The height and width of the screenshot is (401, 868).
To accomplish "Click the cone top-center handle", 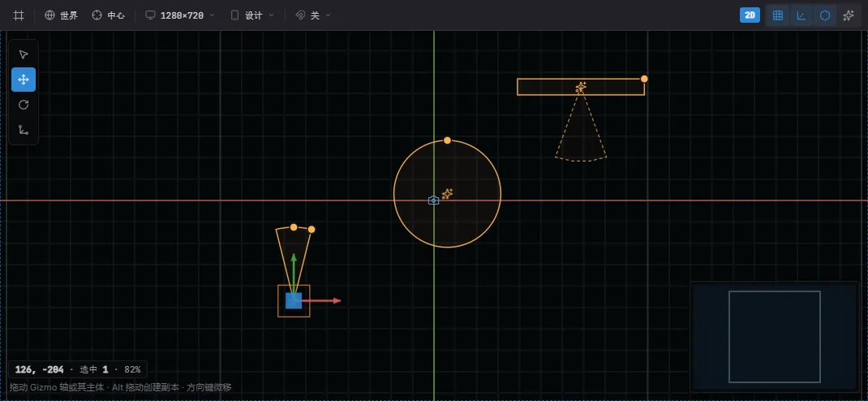I will pos(294,227).
